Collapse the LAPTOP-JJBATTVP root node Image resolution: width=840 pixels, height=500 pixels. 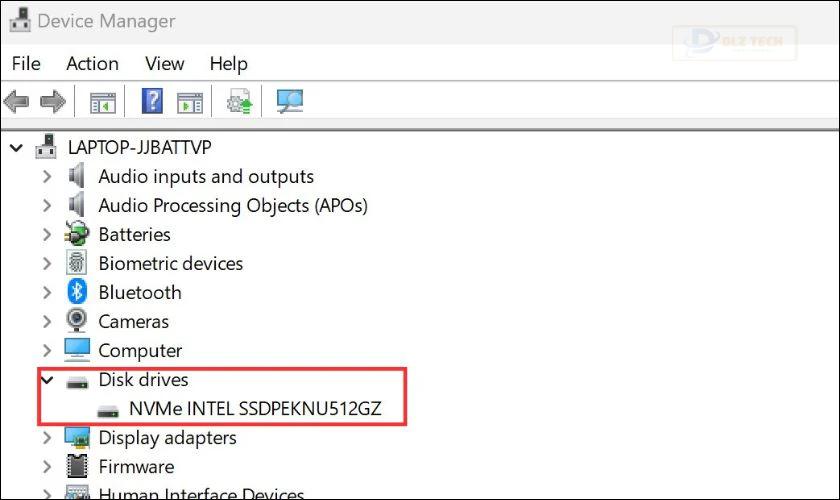pyautogui.click(x=17, y=147)
